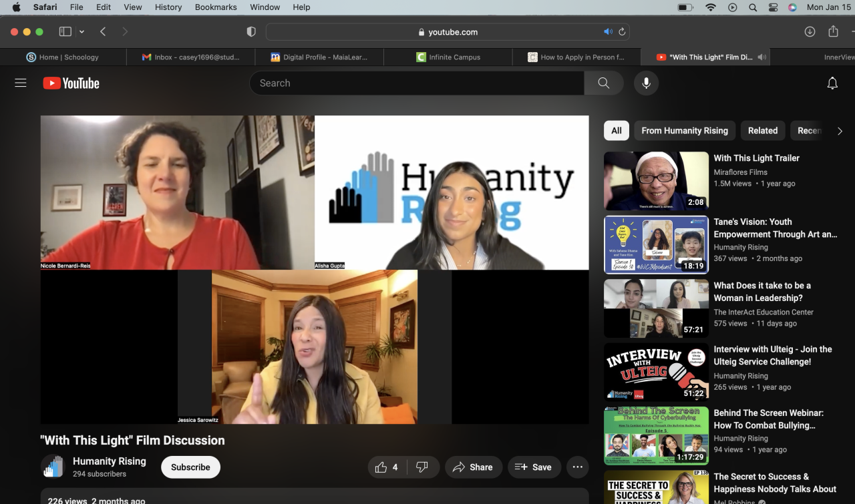Screen dimensions: 855x504
Task: Open Interview with Ulteig video title
Action: pyautogui.click(x=773, y=355)
